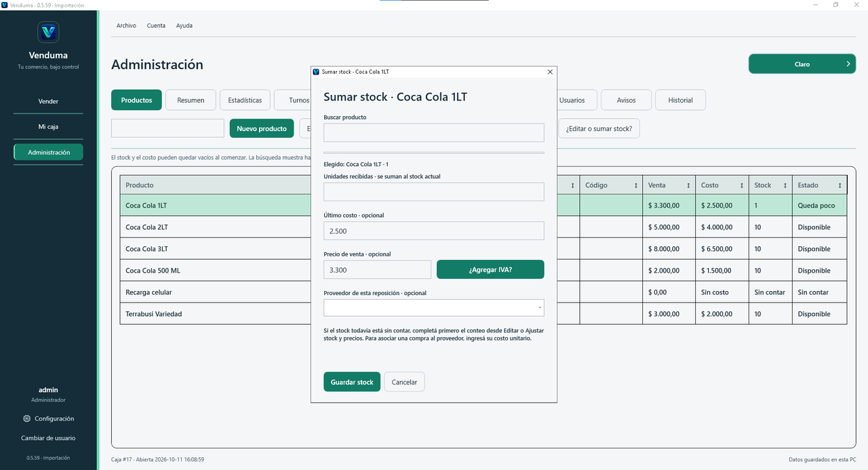This screenshot has width=868, height=470.
Task: Click the ¿Agregar IVA? button
Action: tap(490, 269)
